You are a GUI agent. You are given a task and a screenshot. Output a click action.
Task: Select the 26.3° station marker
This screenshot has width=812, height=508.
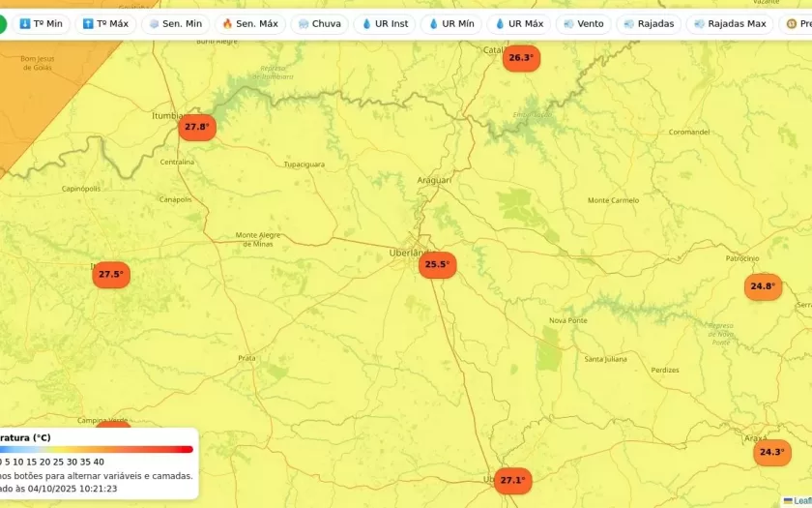point(521,58)
